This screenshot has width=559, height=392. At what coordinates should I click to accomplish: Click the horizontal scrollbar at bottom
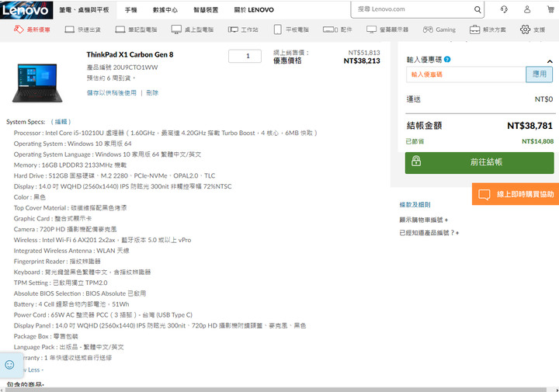coord(276,390)
